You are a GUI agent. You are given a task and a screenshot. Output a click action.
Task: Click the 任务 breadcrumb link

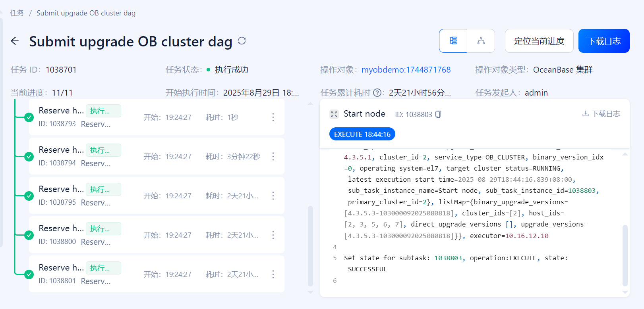click(x=17, y=13)
